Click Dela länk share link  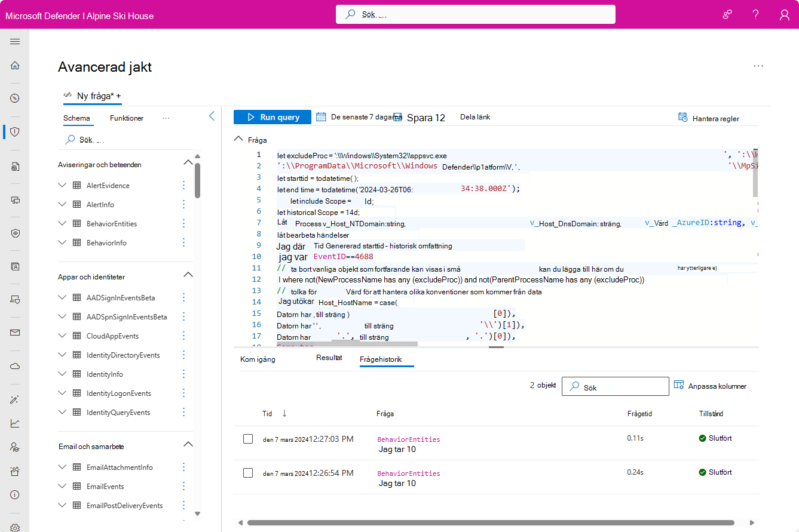pos(475,117)
